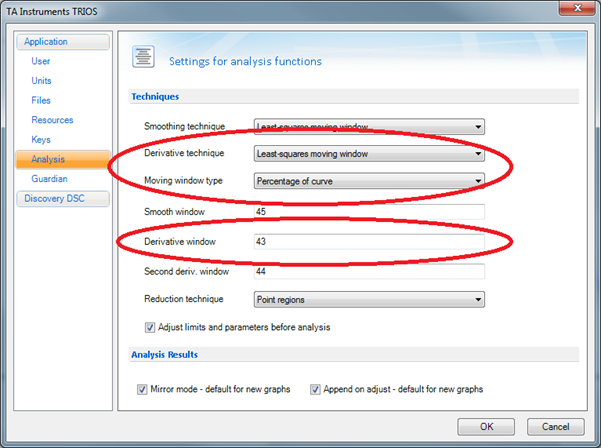Screen dimensions: 601x448
Task: Open the Smoothing technique dropdown
Action: [x=369, y=126]
